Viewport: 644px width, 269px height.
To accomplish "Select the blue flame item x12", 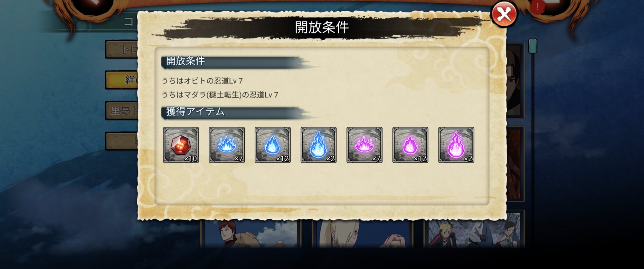I will [273, 145].
